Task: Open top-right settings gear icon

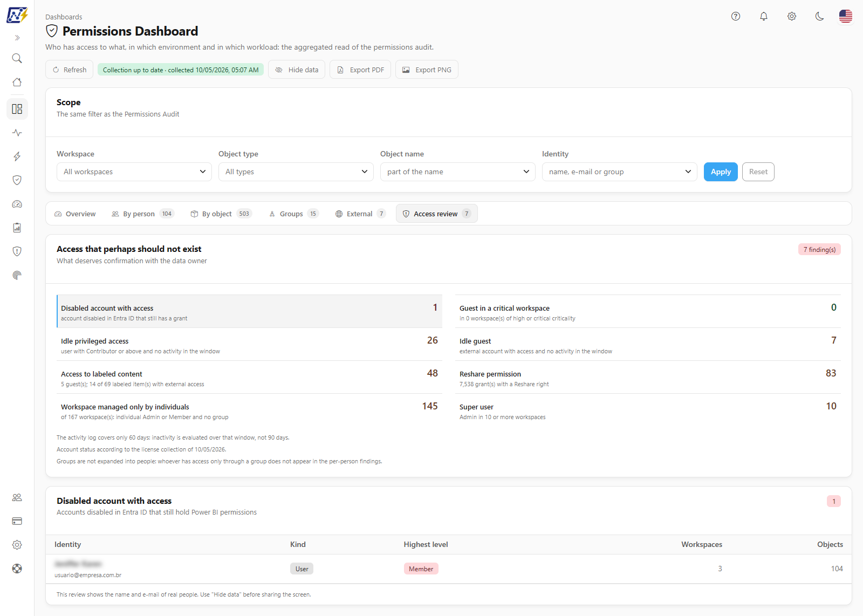Action: [792, 16]
